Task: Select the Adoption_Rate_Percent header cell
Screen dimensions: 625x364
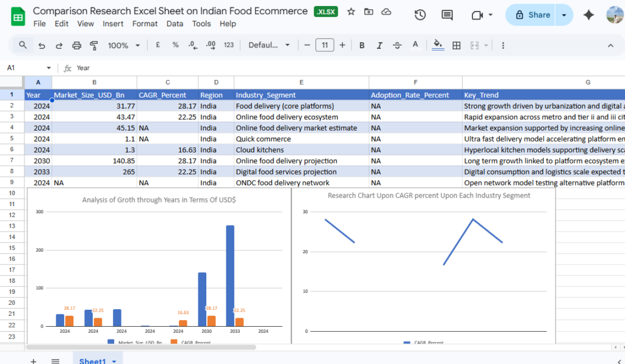Action: 415,95
